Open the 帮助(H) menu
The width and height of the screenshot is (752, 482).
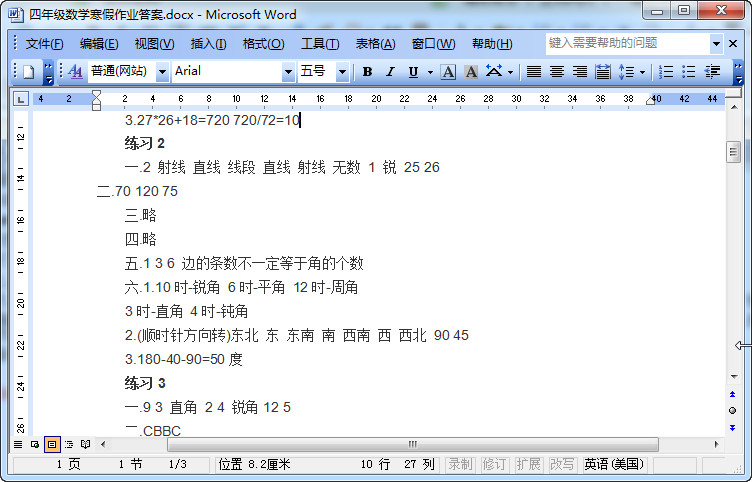[492, 44]
